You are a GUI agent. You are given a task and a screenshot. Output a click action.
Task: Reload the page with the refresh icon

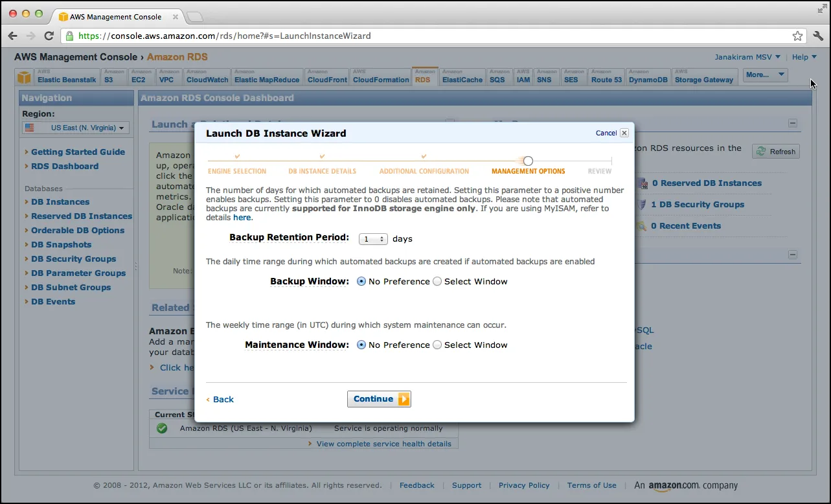click(x=49, y=36)
